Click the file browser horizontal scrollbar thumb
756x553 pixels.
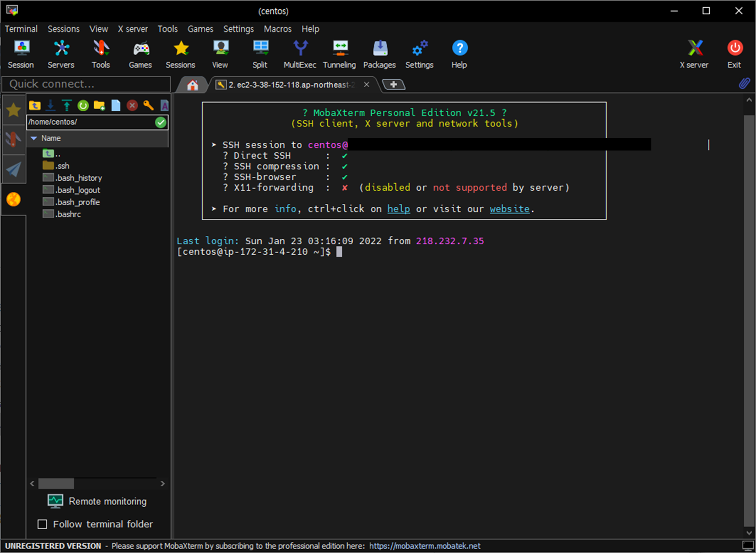tap(56, 484)
